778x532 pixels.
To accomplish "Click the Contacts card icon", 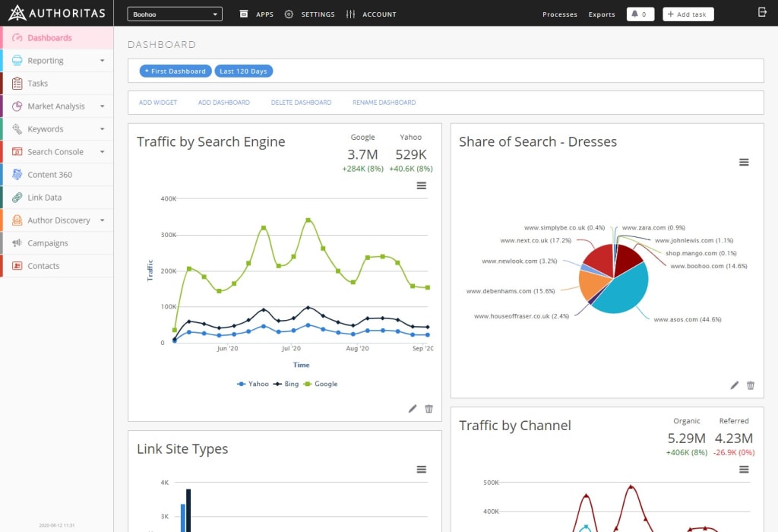I will (17, 266).
